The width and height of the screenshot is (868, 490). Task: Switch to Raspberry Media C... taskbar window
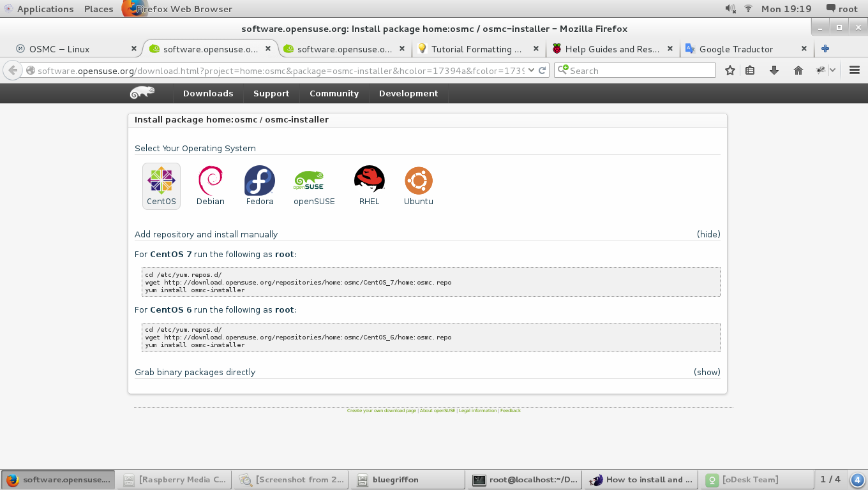(x=174, y=480)
